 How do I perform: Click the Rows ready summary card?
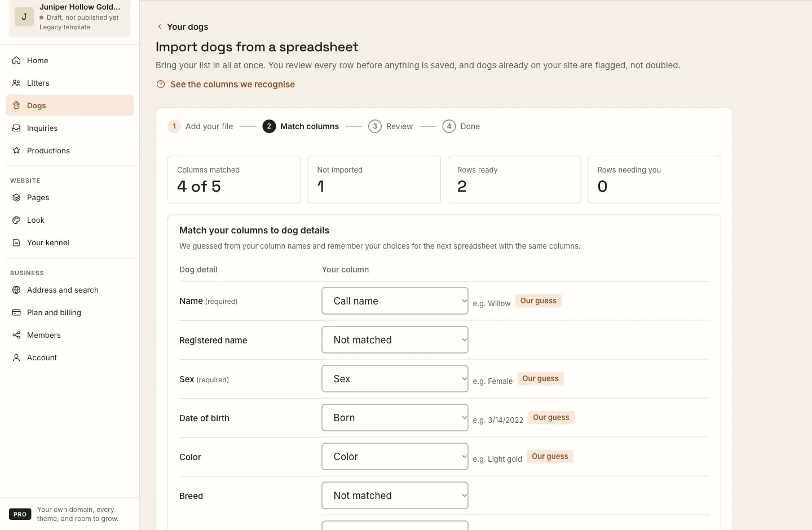coord(514,179)
